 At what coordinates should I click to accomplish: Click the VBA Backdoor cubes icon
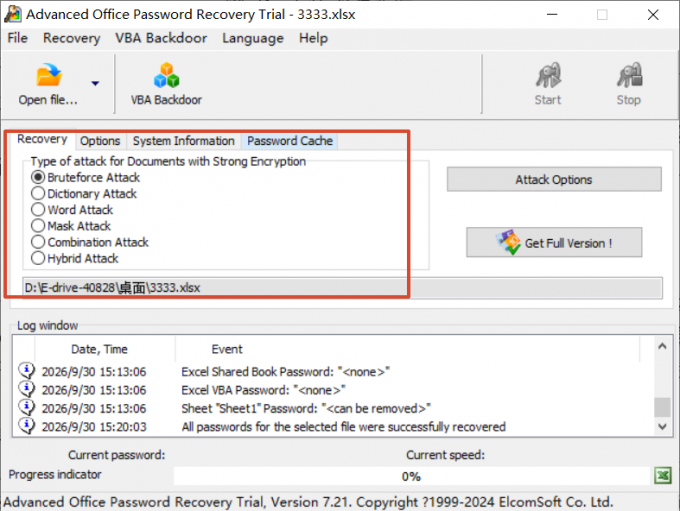tap(167, 75)
